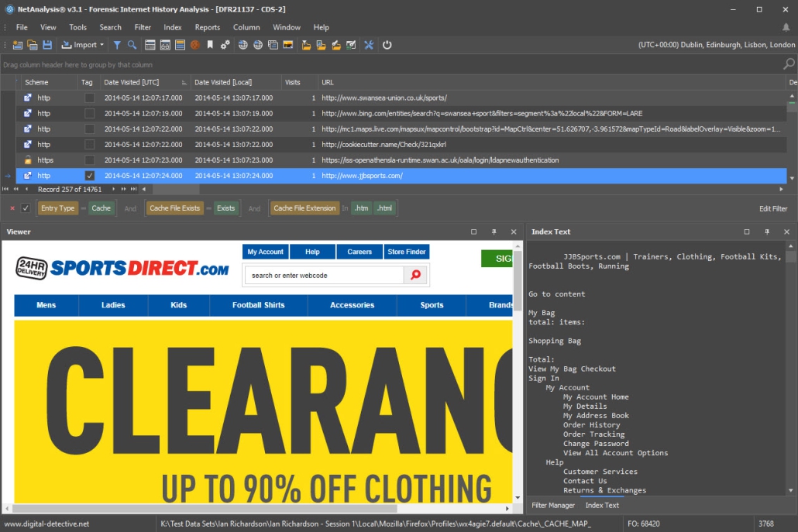Click the folder with documents toolbar icon

click(321, 45)
